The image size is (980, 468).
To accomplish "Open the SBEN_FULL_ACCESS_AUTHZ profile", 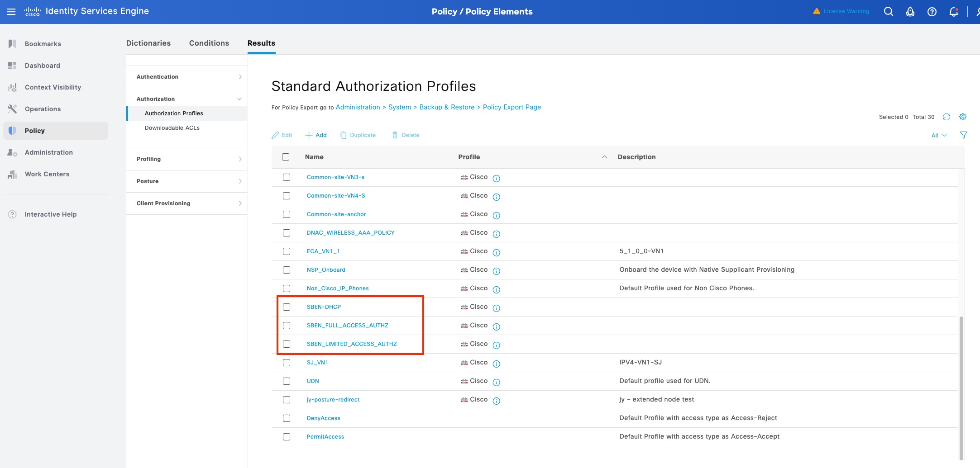I will pos(348,325).
